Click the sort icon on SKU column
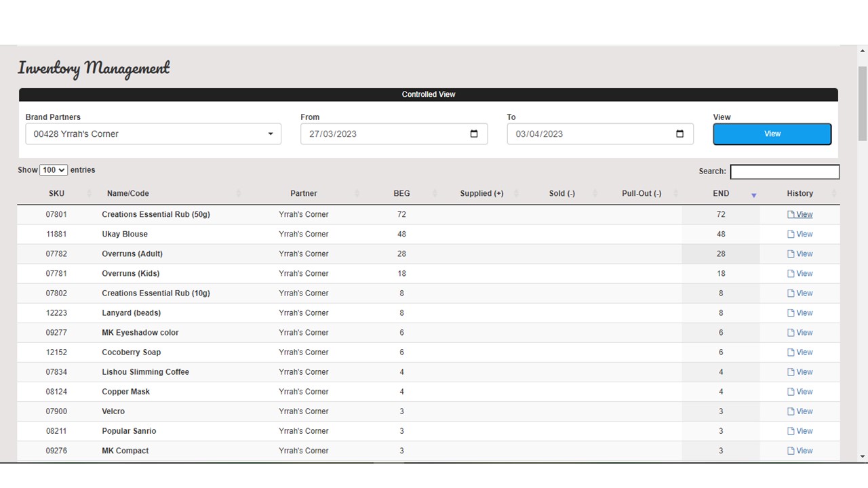This screenshot has width=868, height=488. point(90,194)
